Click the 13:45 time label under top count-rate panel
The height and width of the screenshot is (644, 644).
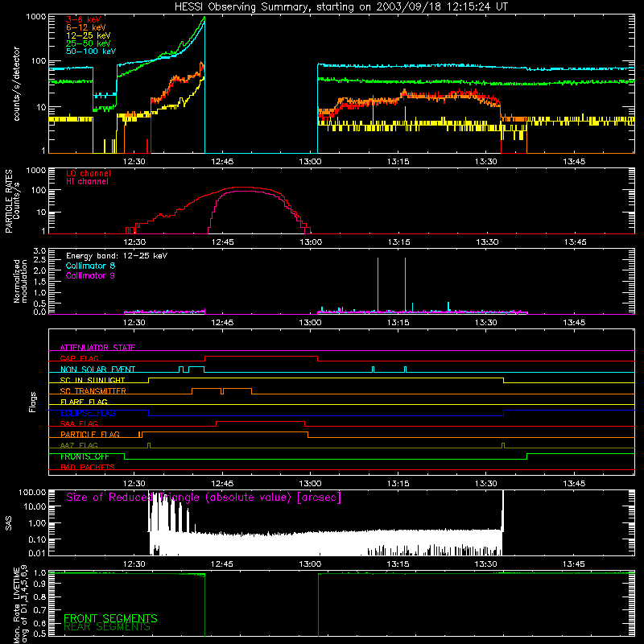coord(574,162)
